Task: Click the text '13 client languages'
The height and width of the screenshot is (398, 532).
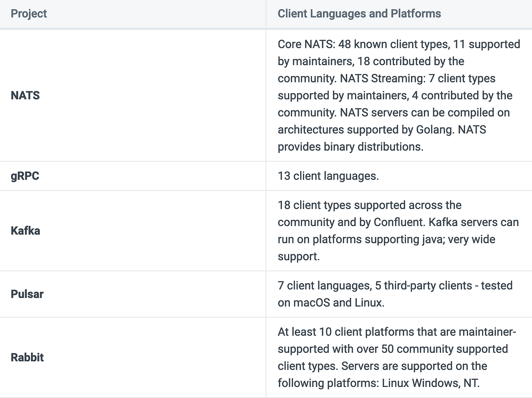Action: [x=328, y=176]
